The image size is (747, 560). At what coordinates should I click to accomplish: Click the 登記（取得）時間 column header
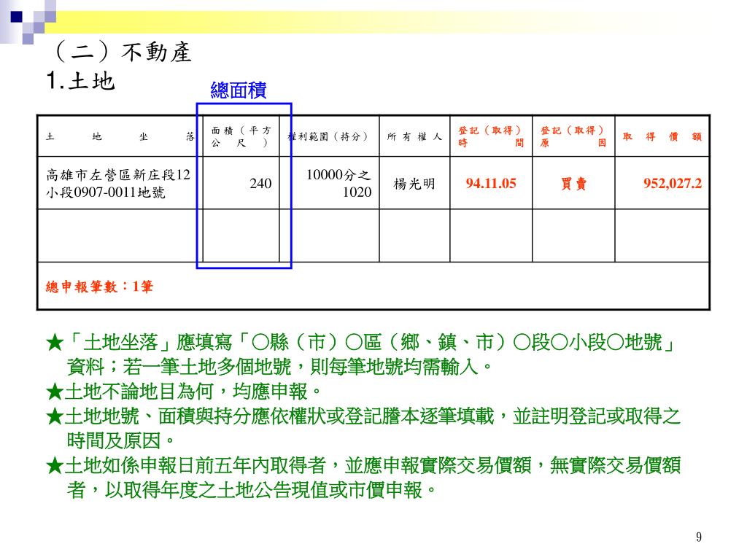pos(491,136)
